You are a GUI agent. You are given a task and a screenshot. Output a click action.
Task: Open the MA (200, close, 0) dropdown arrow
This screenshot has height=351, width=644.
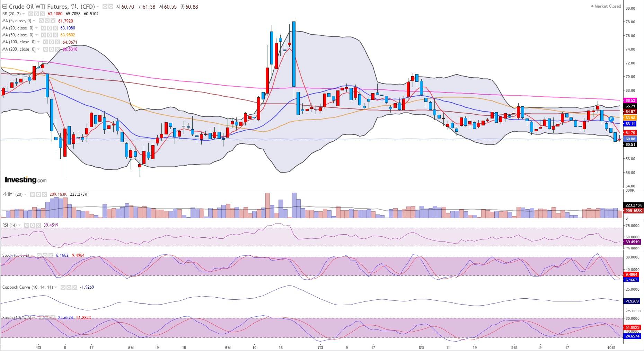(x=38, y=49)
